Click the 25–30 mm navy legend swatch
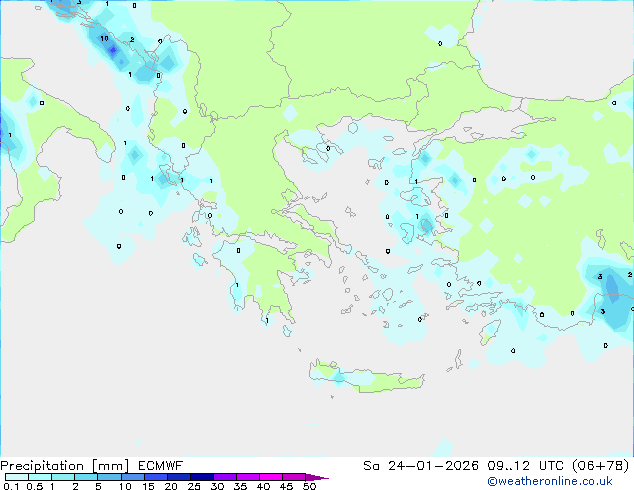Image resolution: width=634 pixels, height=490 pixels. coord(202,477)
